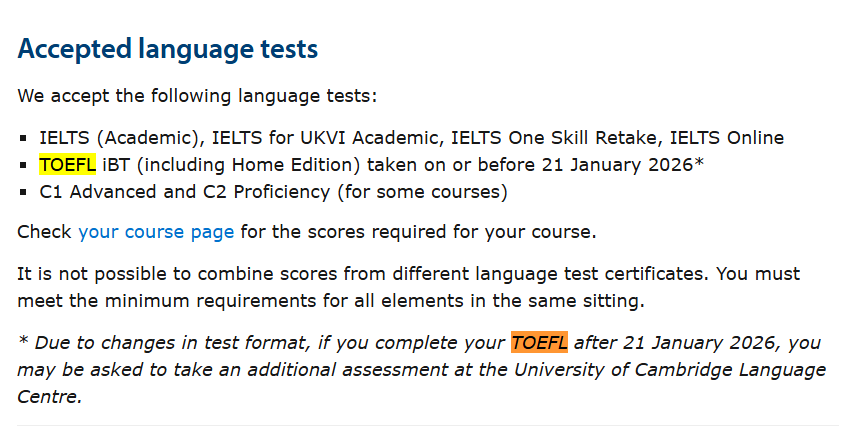Image resolution: width=864 pixels, height=426 pixels.
Task: Click the square bullet marker beside the C1 Advanced item
Action: (x=25, y=192)
